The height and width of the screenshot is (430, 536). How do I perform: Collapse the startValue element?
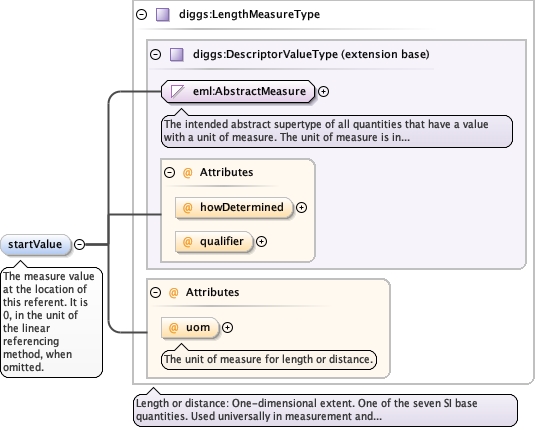click(x=79, y=244)
